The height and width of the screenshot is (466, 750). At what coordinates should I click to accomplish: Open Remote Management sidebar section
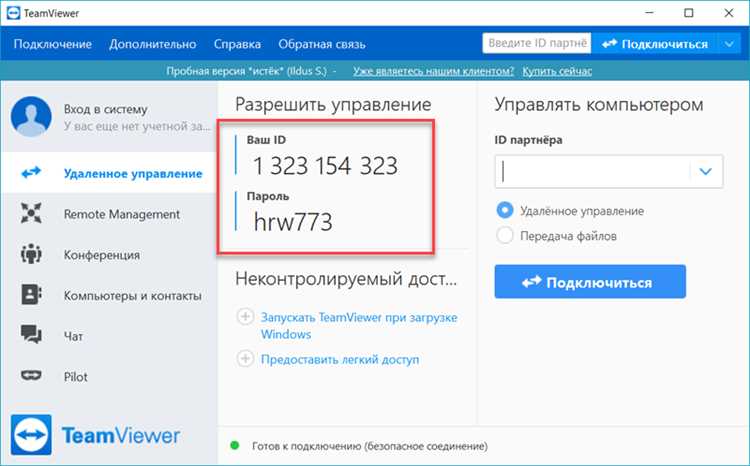(x=110, y=214)
